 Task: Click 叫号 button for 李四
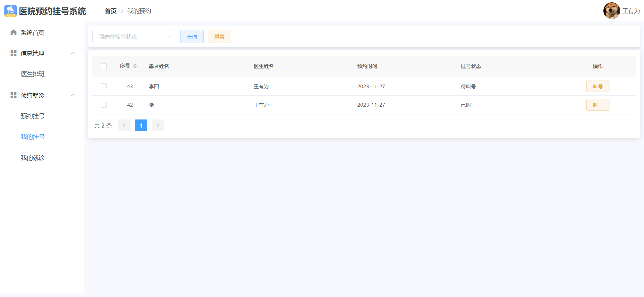tap(598, 86)
